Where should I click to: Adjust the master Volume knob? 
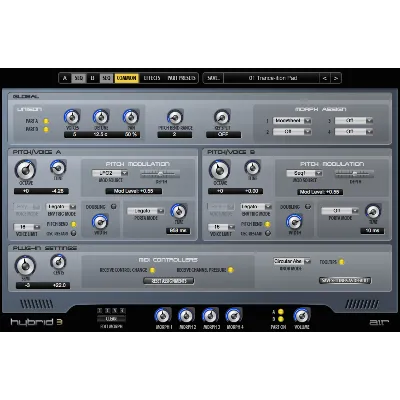(302, 315)
